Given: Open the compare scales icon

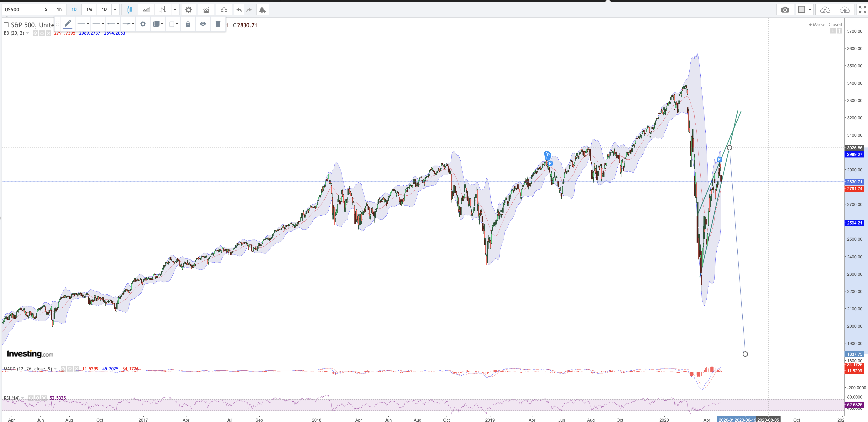Looking at the screenshot, I should click(x=224, y=10).
